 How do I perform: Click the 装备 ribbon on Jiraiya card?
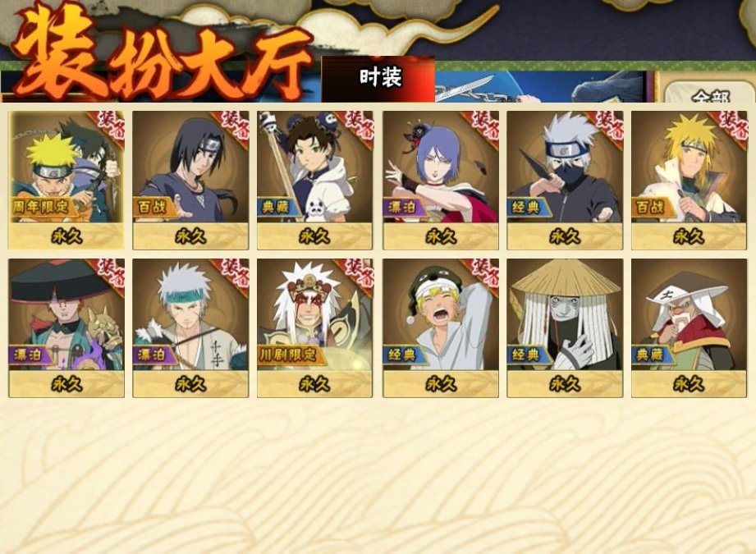[359, 274]
